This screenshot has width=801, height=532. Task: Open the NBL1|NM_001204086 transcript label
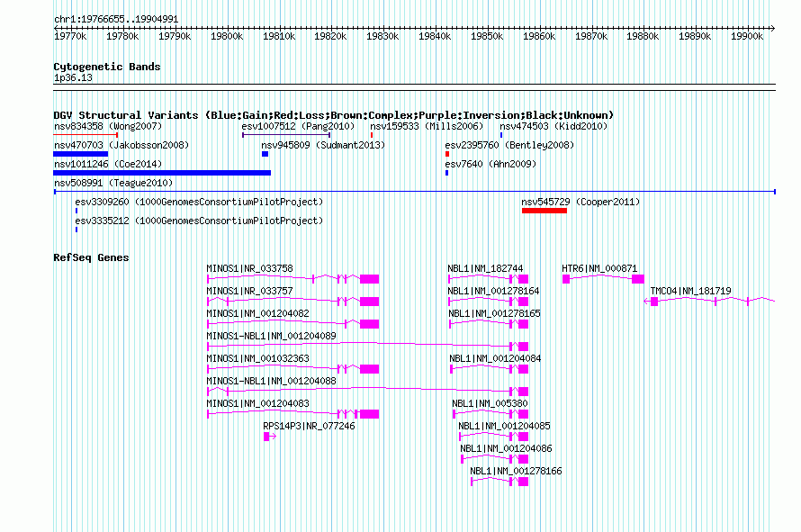coord(506,448)
